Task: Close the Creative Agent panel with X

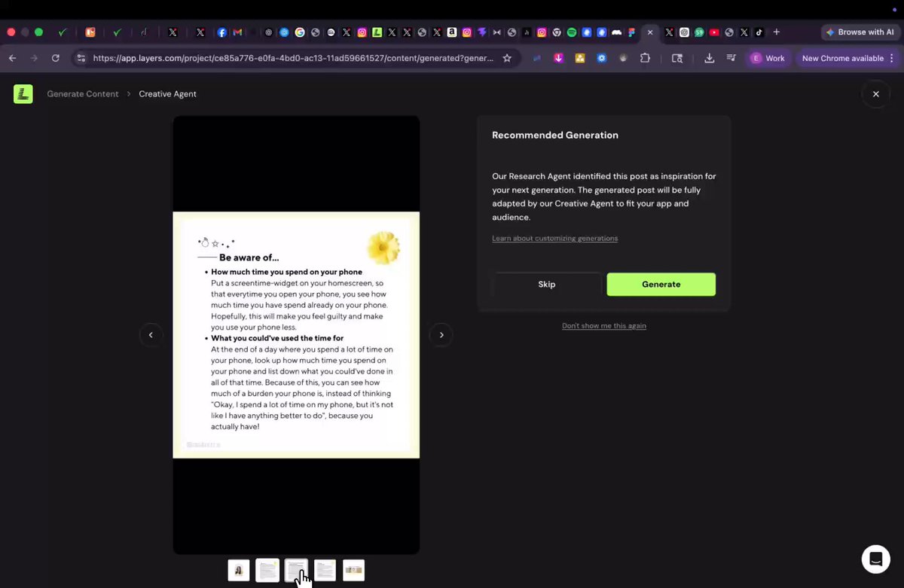Action: [x=875, y=94]
